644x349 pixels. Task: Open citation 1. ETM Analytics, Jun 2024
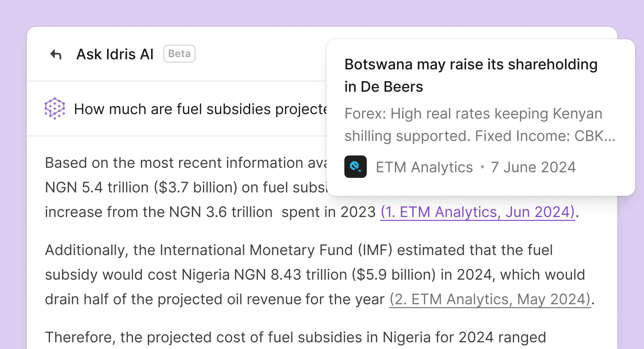[x=478, y=212]
